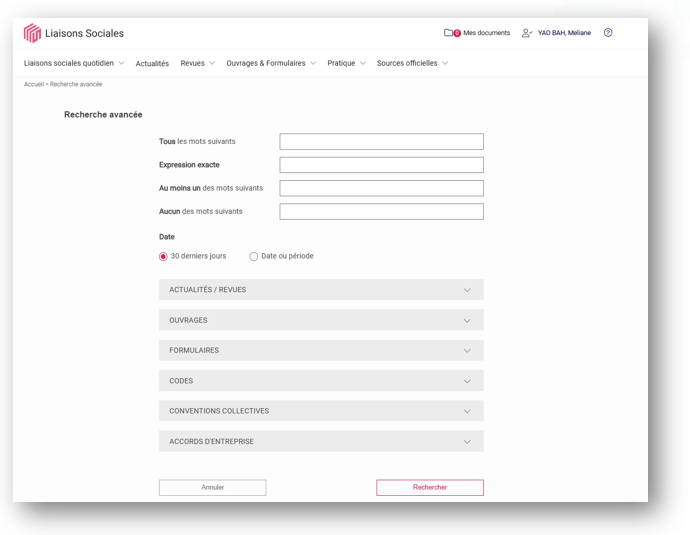The height and width of the screenshot is (535, 690).
Task: Click the Liaisons Sociales title text
Action: pos(84,33)
